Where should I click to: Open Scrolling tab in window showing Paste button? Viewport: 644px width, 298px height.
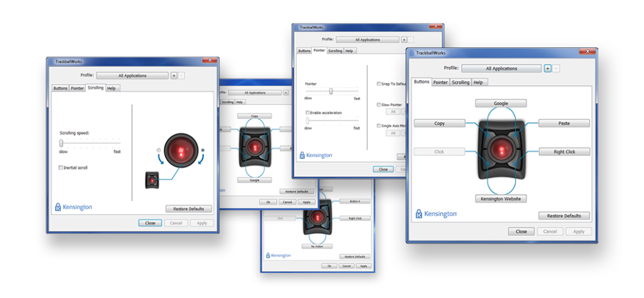pos(460,83)
